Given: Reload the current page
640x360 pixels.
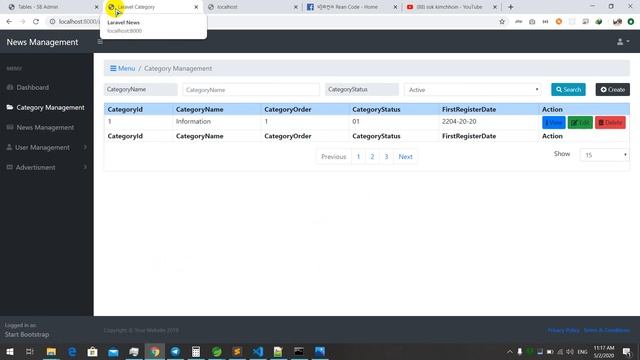Looking at the screenshot, I should (x=36, y=22).
